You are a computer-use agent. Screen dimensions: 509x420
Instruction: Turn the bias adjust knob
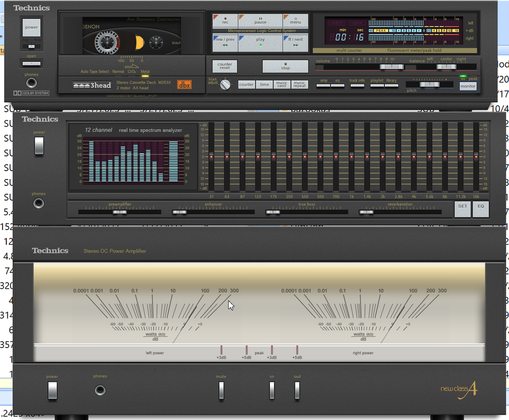(x=225, y=85)
